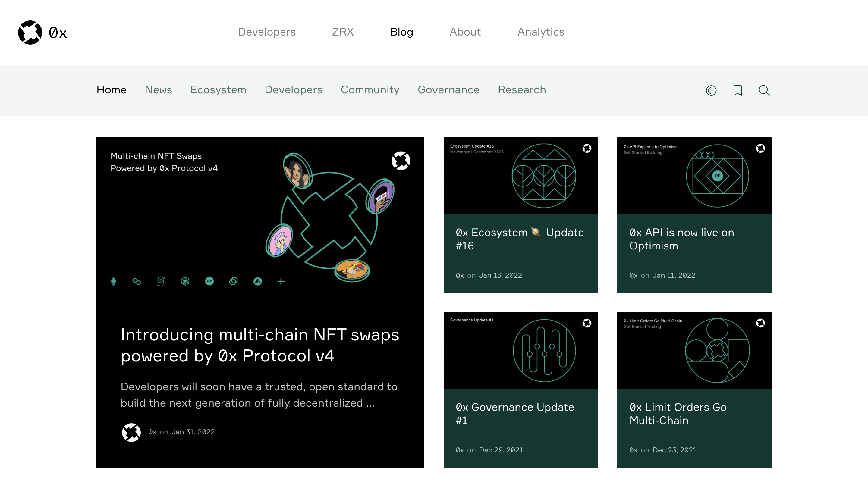Viewport: 868px width, 488px height.
Task: Click the 0x badge on the Limit Orders thumbnail
Action: (x=760, y=323)
